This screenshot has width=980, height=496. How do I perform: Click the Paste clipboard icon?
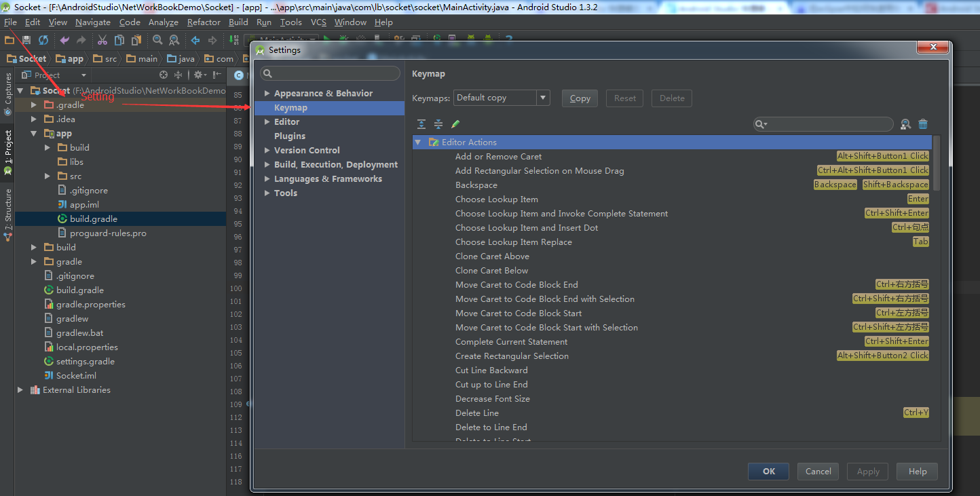click(135, 40)
